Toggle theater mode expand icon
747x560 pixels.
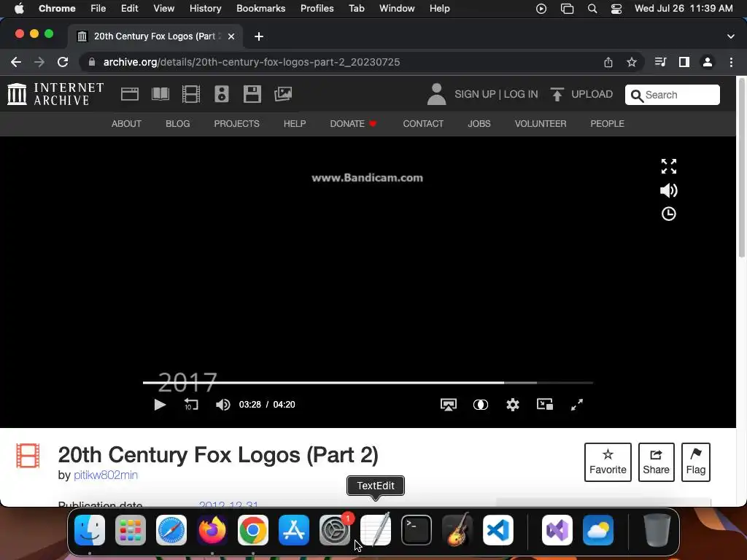click(669, 166)
